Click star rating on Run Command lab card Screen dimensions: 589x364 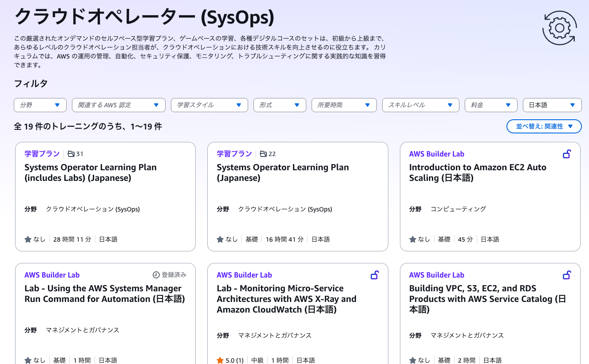28,360
